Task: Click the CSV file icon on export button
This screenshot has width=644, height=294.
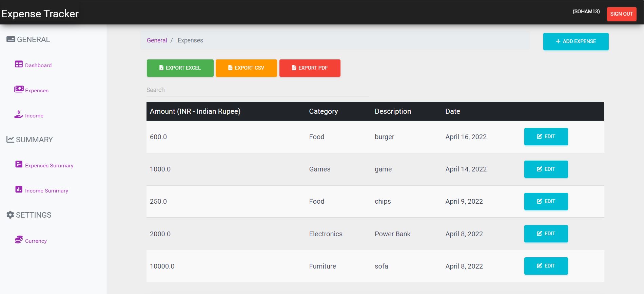Action: 230,68
